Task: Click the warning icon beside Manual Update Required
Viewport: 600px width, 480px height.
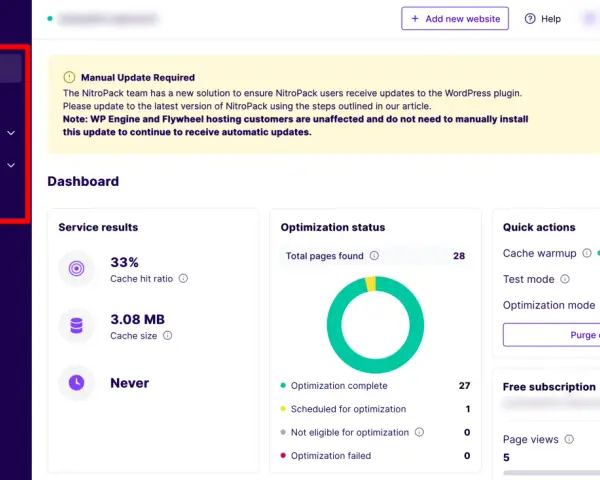Action: [x=69, y=77]
